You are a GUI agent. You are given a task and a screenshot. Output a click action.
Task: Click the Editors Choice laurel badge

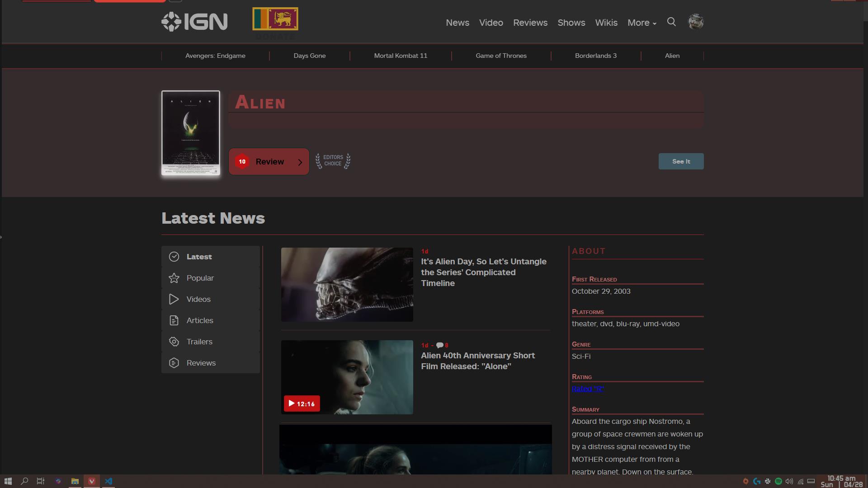pyautogui.click(x=333, y=161)
